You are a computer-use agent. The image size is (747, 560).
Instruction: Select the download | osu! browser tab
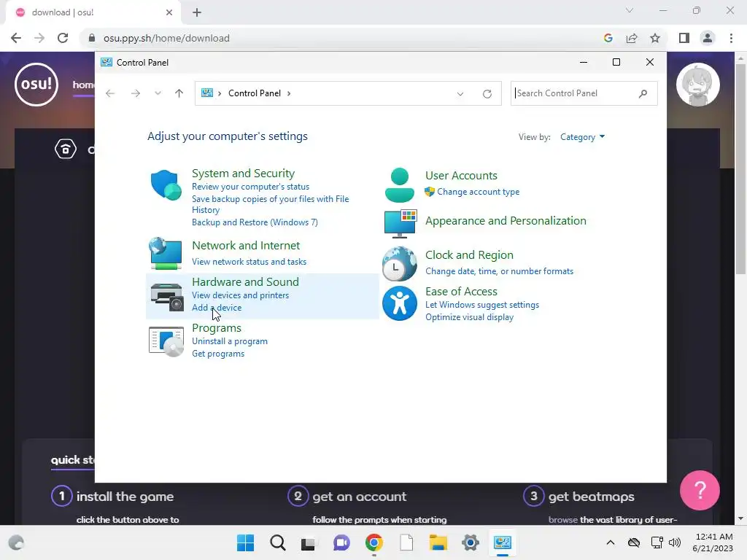pos(93,12)
